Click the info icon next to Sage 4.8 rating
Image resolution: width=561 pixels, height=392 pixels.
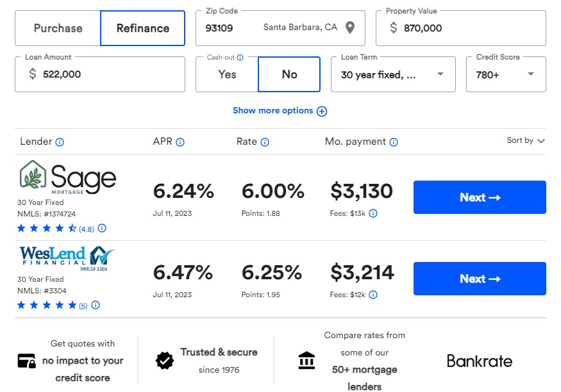[102, 228]
